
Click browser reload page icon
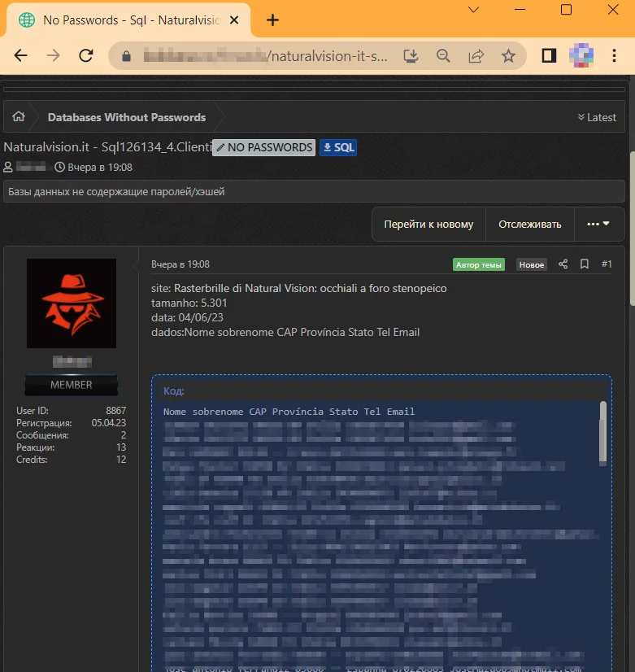pyautogui.click(x=85, y=56)
